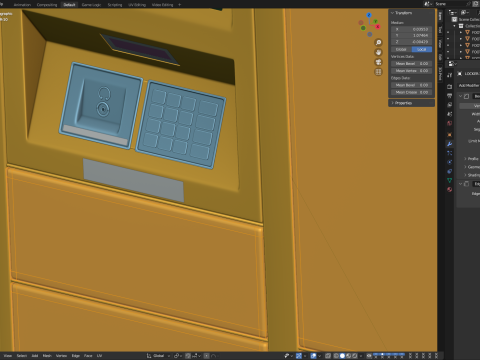Image resolution: width=480 pixels, height=360 pixels.
Task: Open the Tool properties tab icon
Action: point(449,75)
